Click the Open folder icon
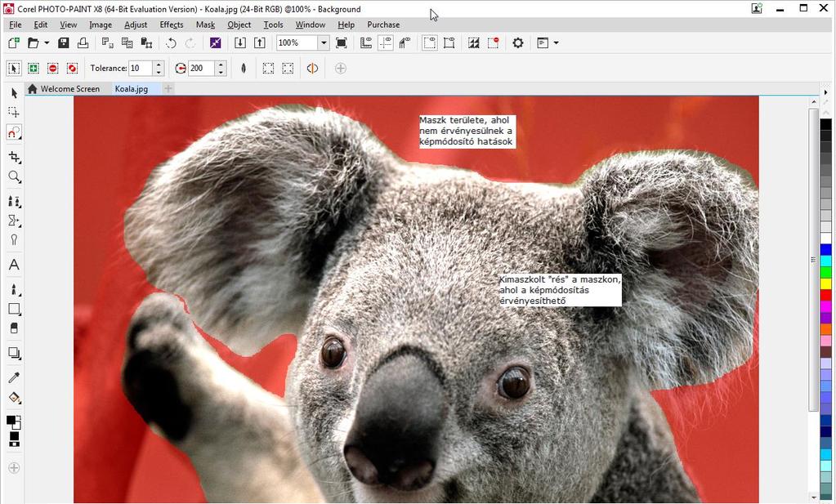The width and height of the screenshot is (836, 504). 33,42
